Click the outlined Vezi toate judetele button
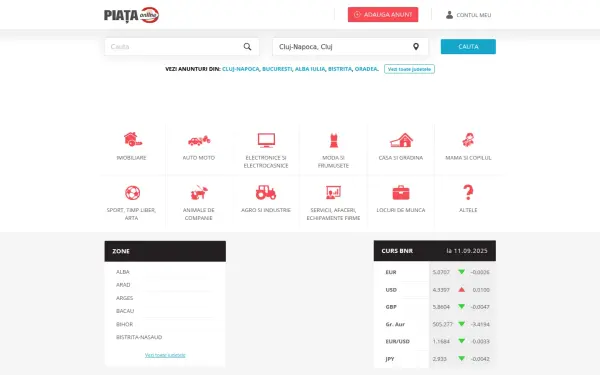This screenshot has width=600, height=375. pyautogui.click(x=409, y=69)
